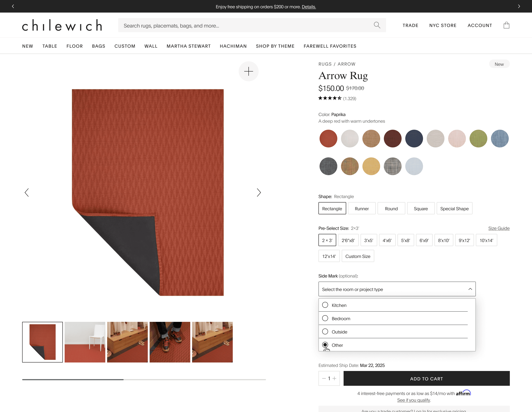Collapse the Side Mark room dropdown
Image resolution: width=532 pixels, height=412 pixels.
coord(470,289)
